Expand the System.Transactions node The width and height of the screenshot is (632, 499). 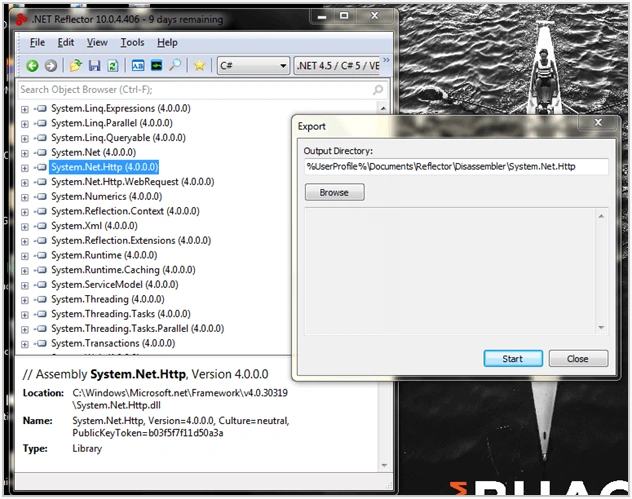pyautogui.click(x=25, y=344)
